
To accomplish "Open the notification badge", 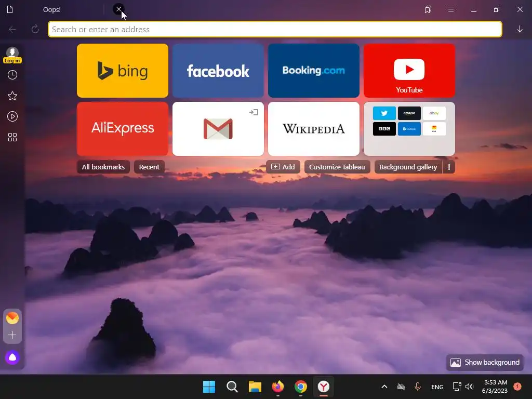I will coord(517,387).
